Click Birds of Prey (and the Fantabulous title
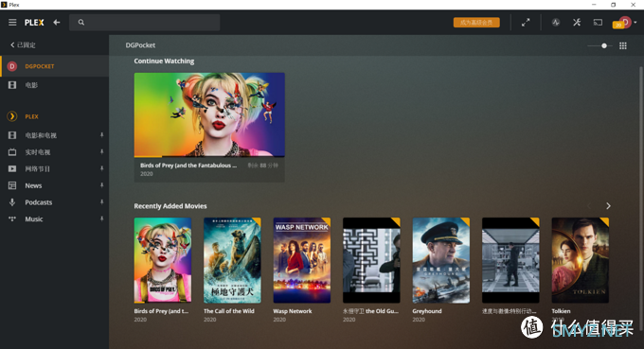The height and width of the screenshot is (349, 644). (x=188, y=166)
